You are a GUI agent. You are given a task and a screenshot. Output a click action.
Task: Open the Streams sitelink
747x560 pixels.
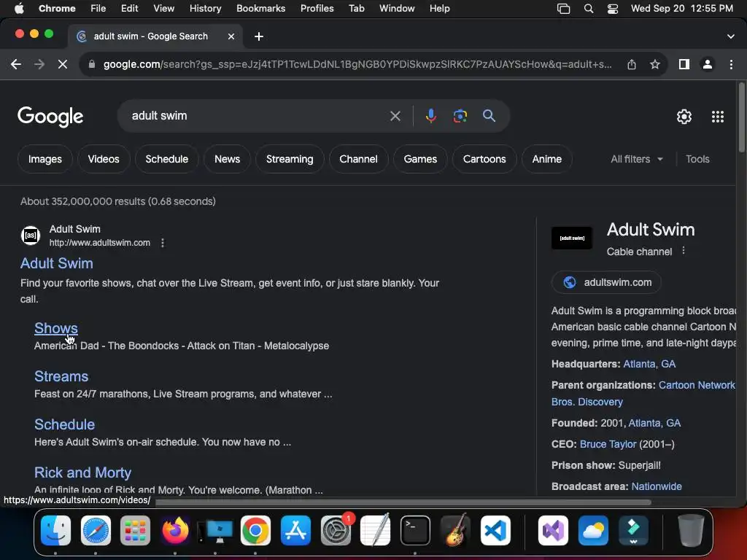[61, 376]
